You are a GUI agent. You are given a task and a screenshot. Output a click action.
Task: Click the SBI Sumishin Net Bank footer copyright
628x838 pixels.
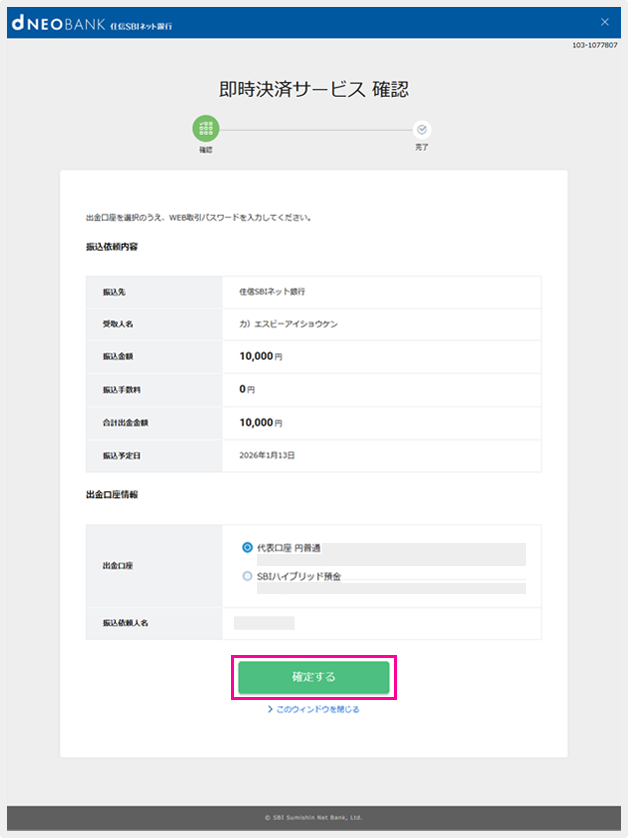pos(314,817)
